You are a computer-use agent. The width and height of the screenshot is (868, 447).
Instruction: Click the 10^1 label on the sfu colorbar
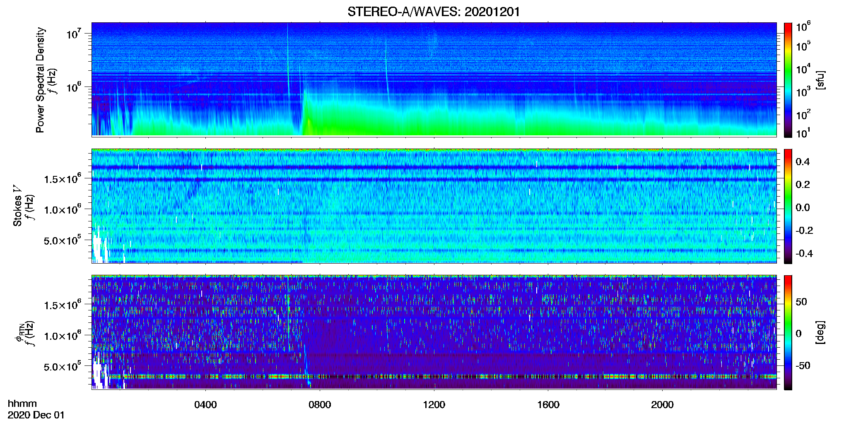pyautogui.click(x=803, y=133)
